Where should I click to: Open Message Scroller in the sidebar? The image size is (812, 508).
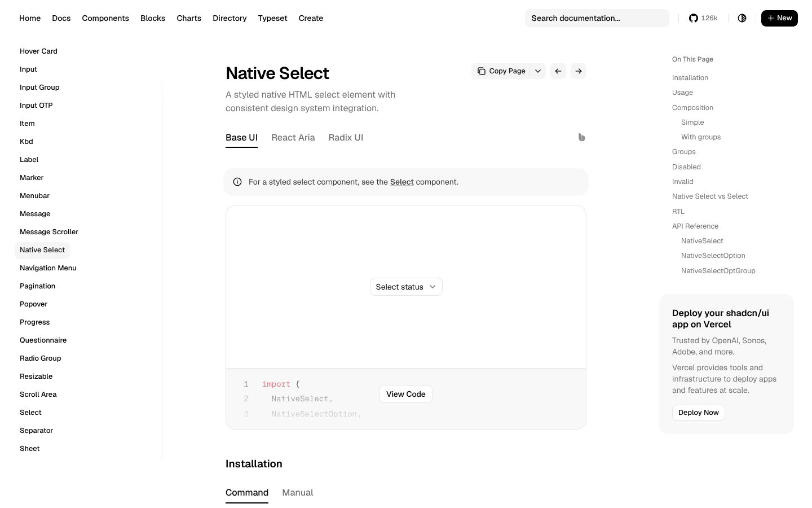[49, 232]
